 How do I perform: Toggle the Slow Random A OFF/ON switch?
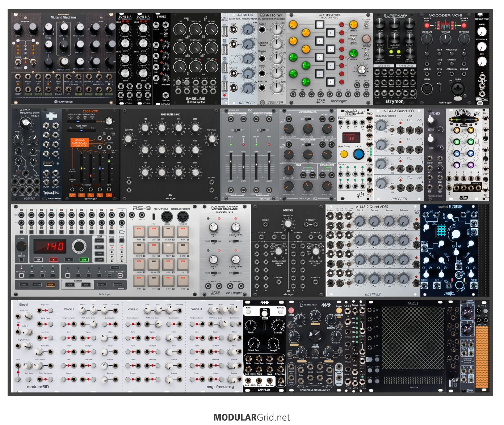236,241
